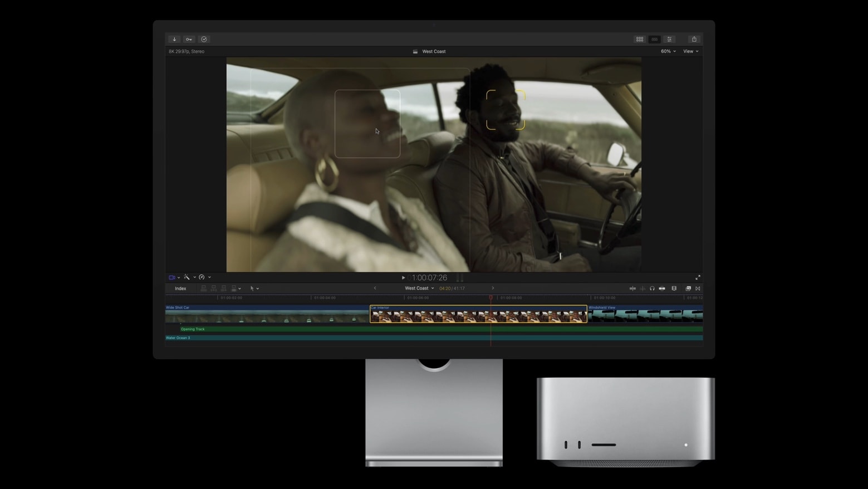Image resolution: width=868 pixels, height=489 pixels.
Task: Expand the View options dropdown
Action: point(690,51)
